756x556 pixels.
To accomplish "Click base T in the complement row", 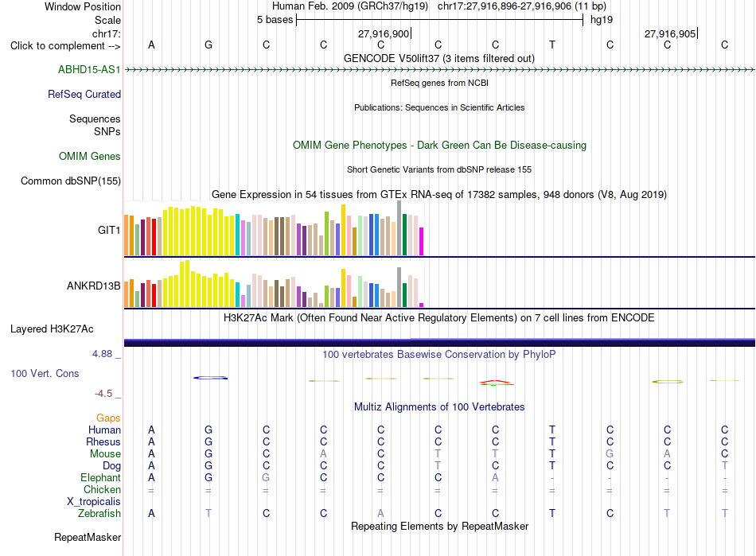I will pos(552,45).
